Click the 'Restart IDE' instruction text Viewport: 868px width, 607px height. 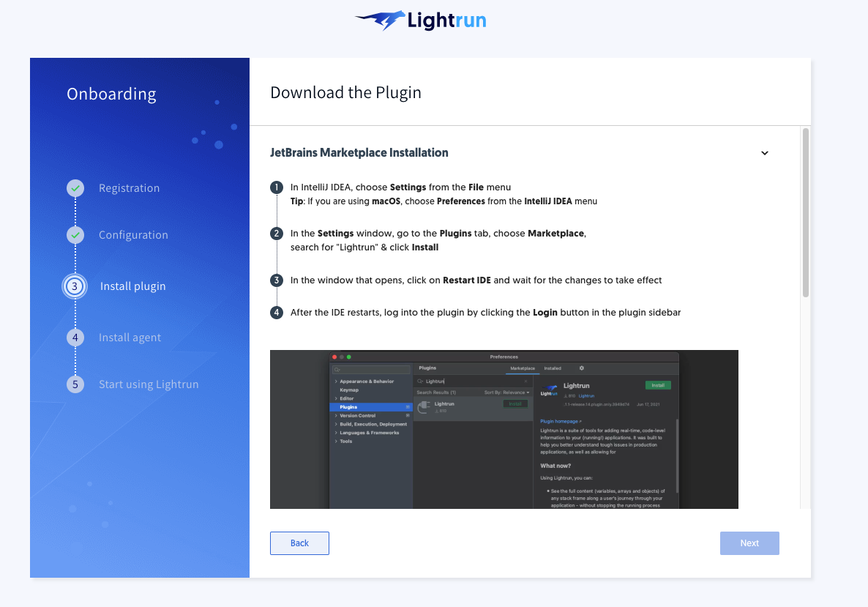tap(476, 280)
